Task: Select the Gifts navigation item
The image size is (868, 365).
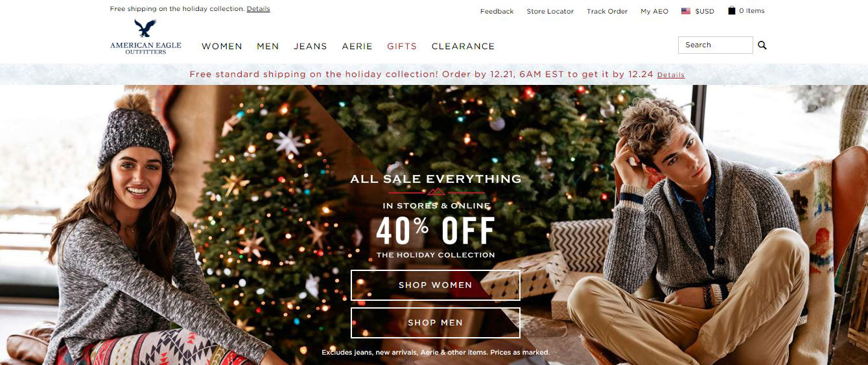Action: [x=402, y=46]
